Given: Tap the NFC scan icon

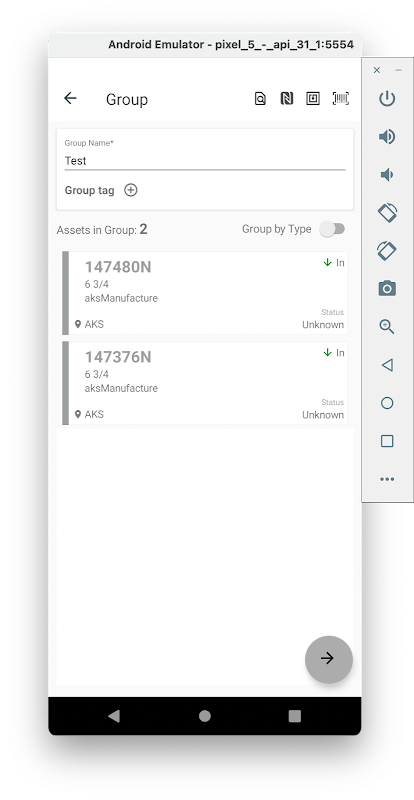Looking at the screenshot, I should click(287, 98).
